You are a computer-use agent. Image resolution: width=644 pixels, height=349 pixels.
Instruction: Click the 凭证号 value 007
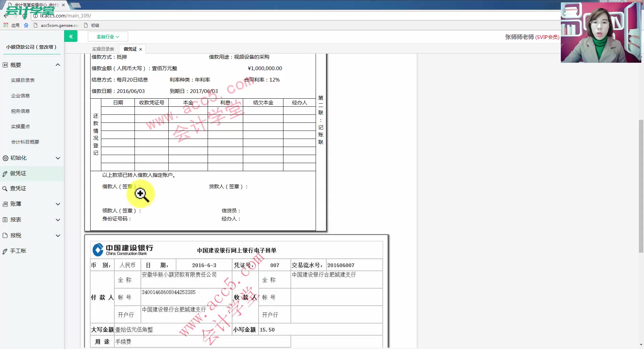275,265
